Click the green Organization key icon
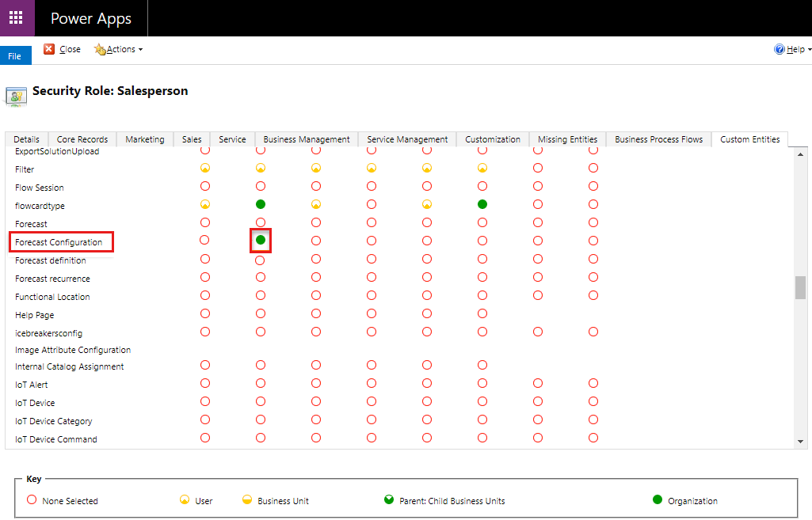 pos(657,500)
